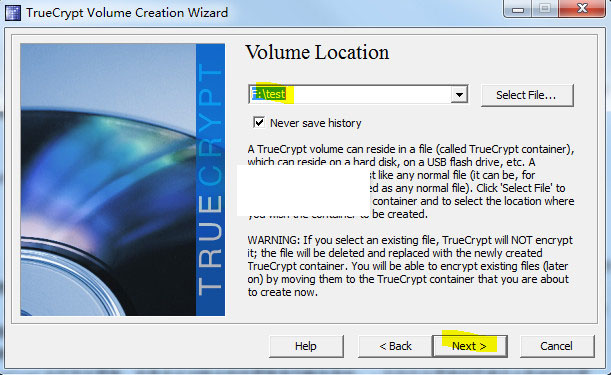This screenshot has width=611, height=375.
Task: Toggle the Never save history checkbox
Action: pos(259,122)
